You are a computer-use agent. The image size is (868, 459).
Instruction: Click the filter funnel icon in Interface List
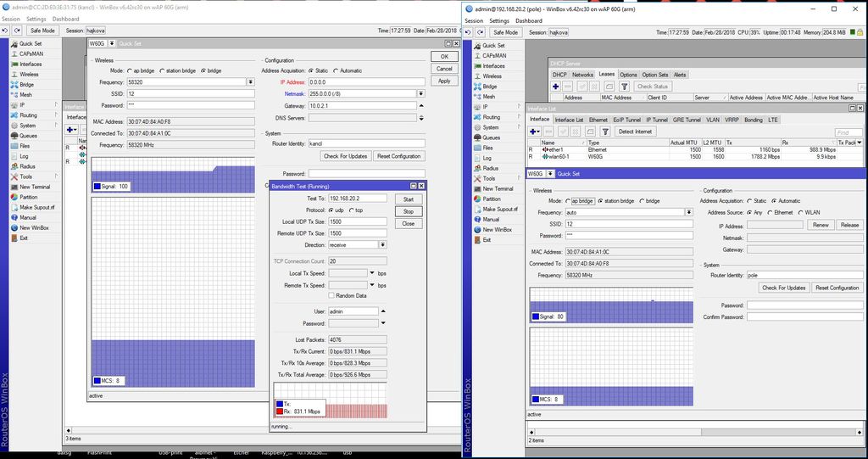click(605, 132)
